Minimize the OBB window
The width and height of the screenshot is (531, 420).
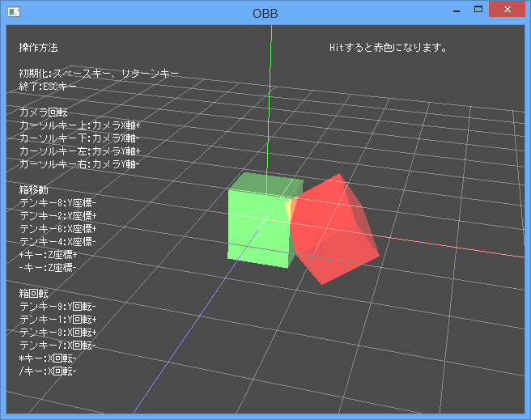coord(457,11)
